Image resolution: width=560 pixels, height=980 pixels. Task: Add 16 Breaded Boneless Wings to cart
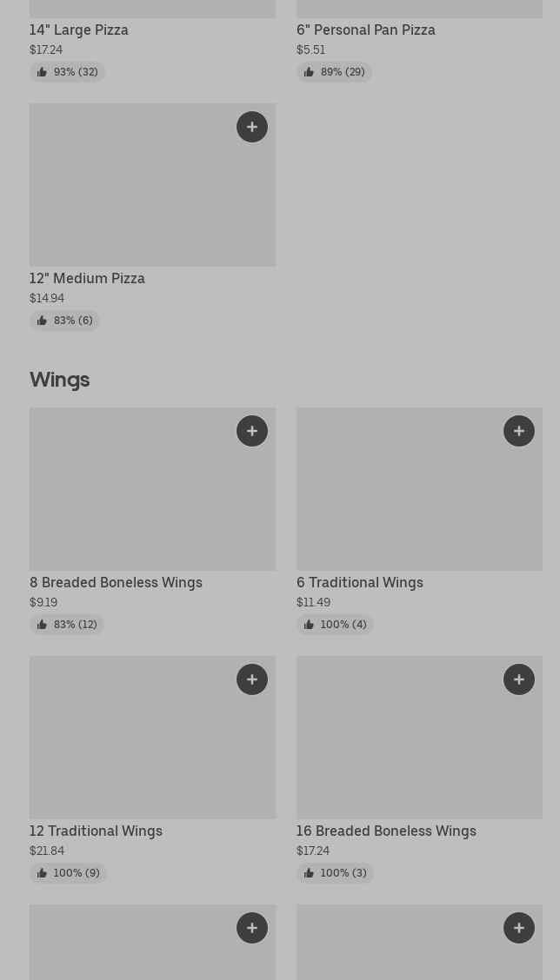pyautogui.click(x=519, y=679)
